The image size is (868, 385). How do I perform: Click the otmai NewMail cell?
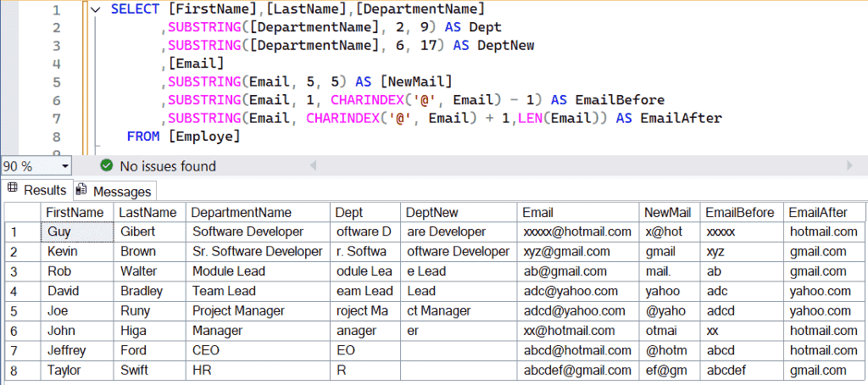670,331
